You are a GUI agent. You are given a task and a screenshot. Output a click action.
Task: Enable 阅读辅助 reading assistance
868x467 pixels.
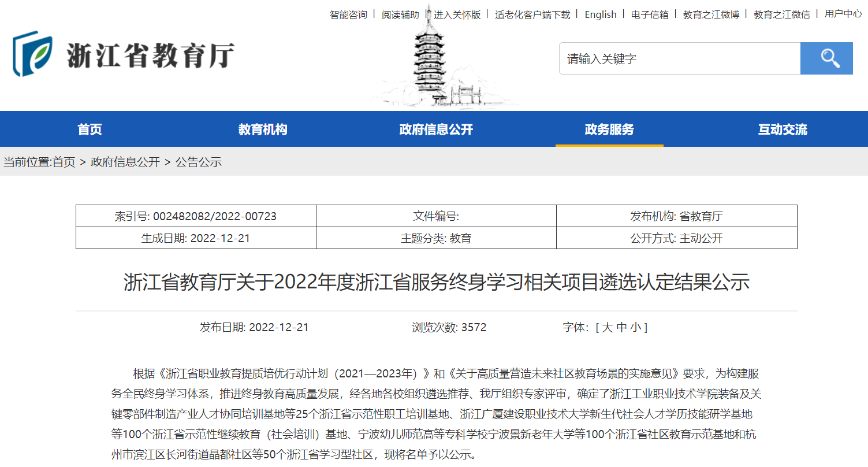tap(400, 14)
